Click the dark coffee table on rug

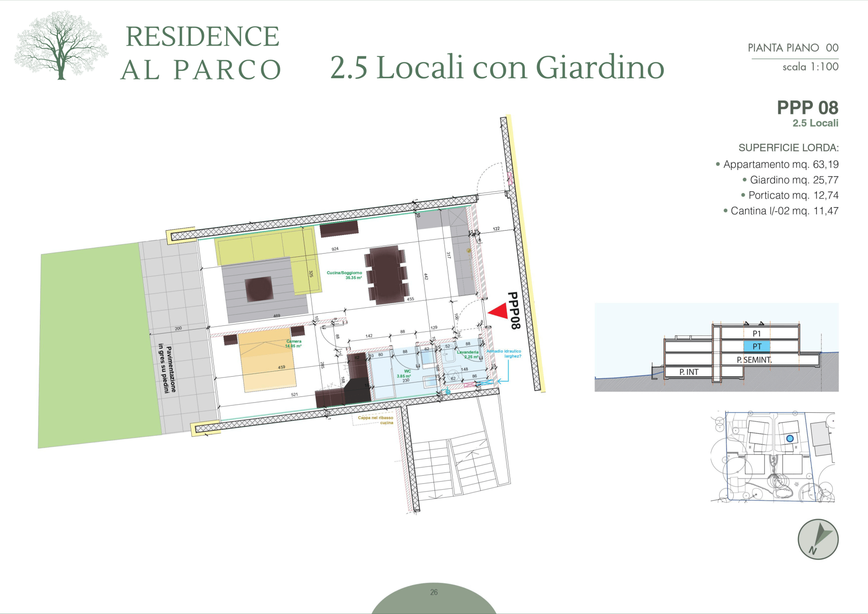[259, 289]
